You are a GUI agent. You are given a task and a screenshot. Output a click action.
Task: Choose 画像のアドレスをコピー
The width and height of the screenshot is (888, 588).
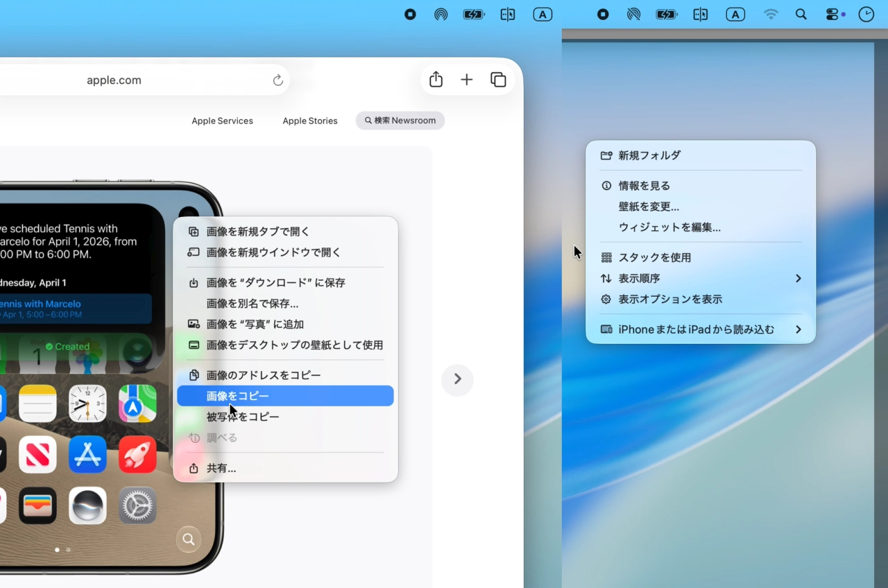(x=285, y=375)
